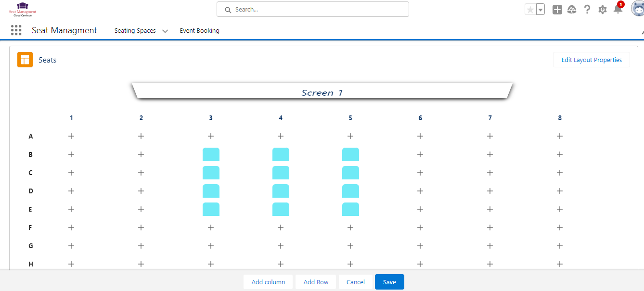The image size is (644, 291).
Task: Expand the Seating Spaces chevron menu
Action: pyautogui.click(x=165, y=31)
